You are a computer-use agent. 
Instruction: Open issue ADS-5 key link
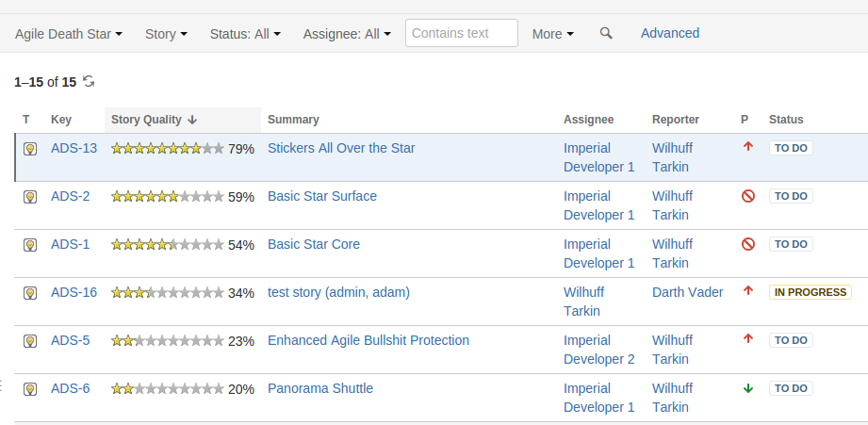[x=71, y=340]
